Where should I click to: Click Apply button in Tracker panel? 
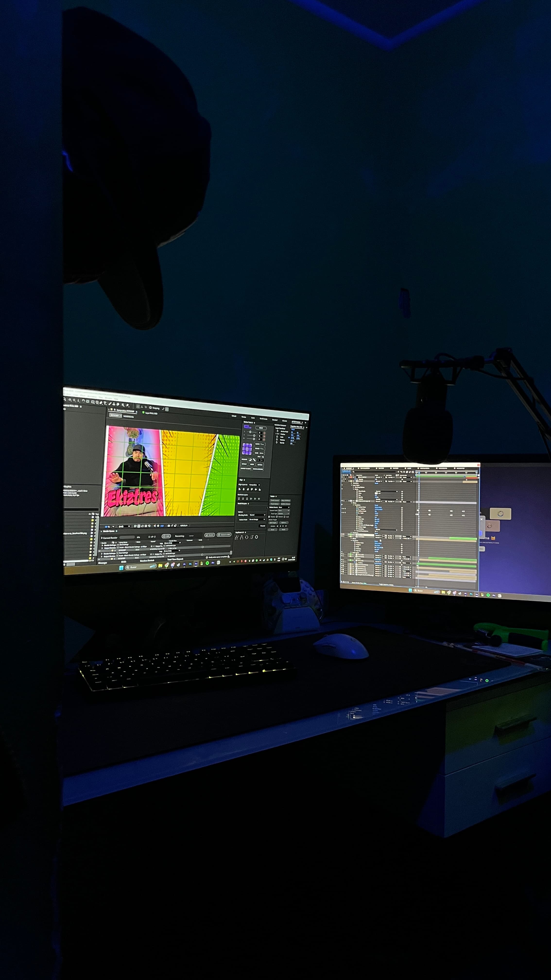pyautogui.click(x=284, y=530)
